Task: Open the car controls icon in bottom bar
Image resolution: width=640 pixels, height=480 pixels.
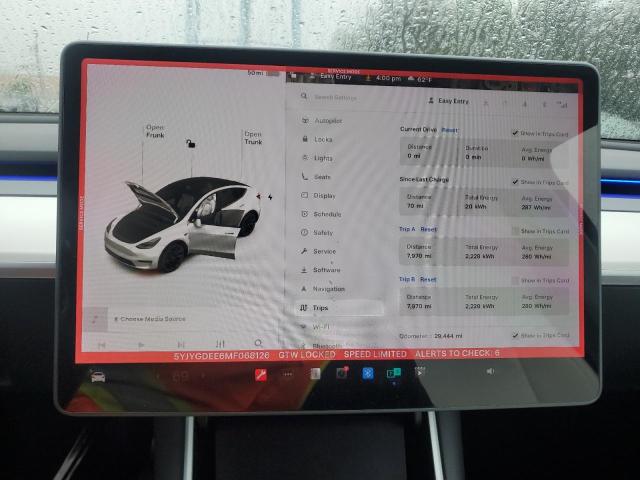Action: pos(98,376)
